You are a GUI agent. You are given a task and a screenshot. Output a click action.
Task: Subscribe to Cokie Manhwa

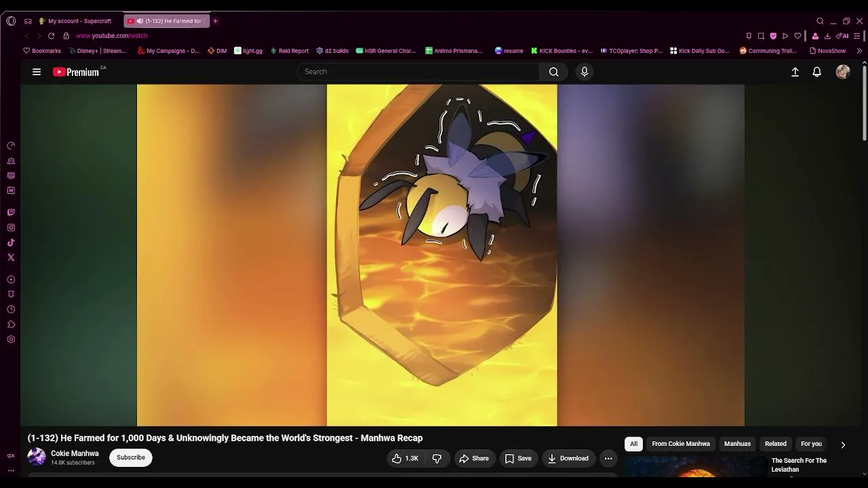(x=131, y=457)
